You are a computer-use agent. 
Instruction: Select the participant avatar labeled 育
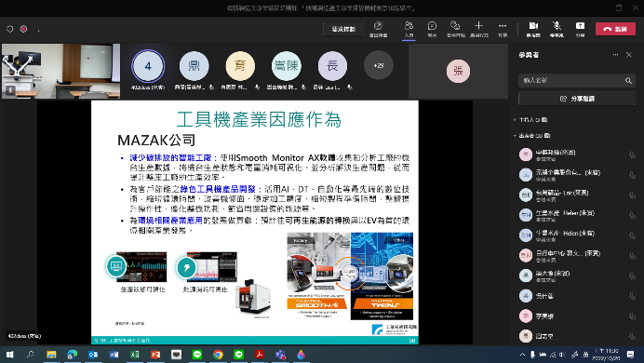tap(240, 66)
